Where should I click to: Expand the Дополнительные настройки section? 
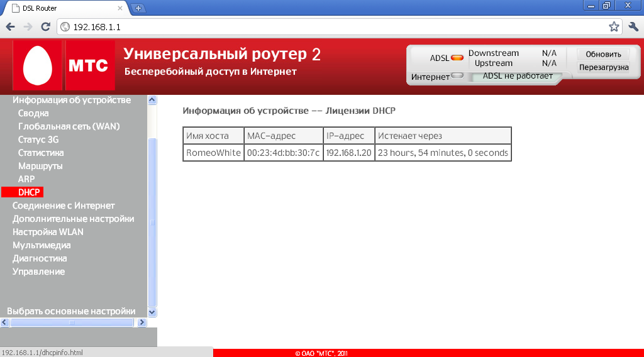click(73, 219)
